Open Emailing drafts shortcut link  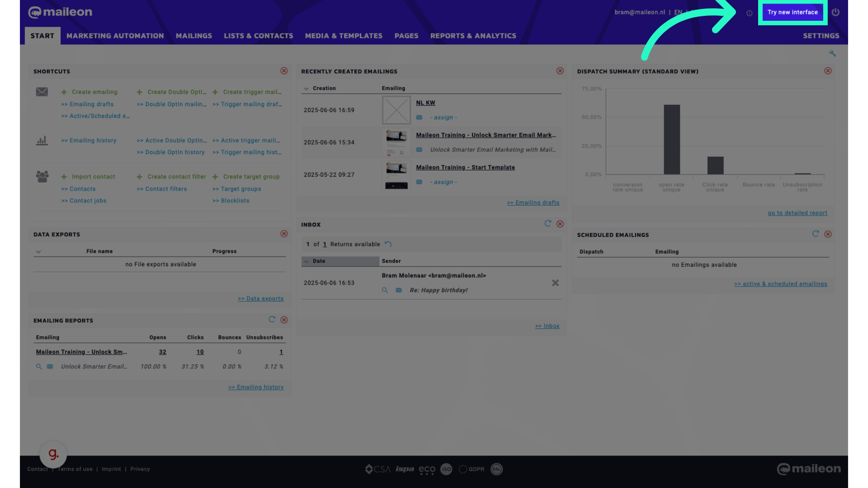pos(87,104)
